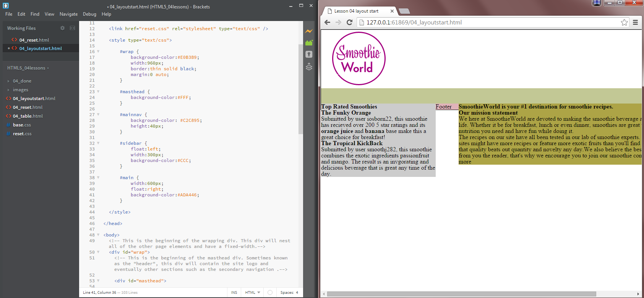644x298 pixels.
Task: Click the upload arrow icon in Brackets toolbar
Action: [x=309, y=54]
